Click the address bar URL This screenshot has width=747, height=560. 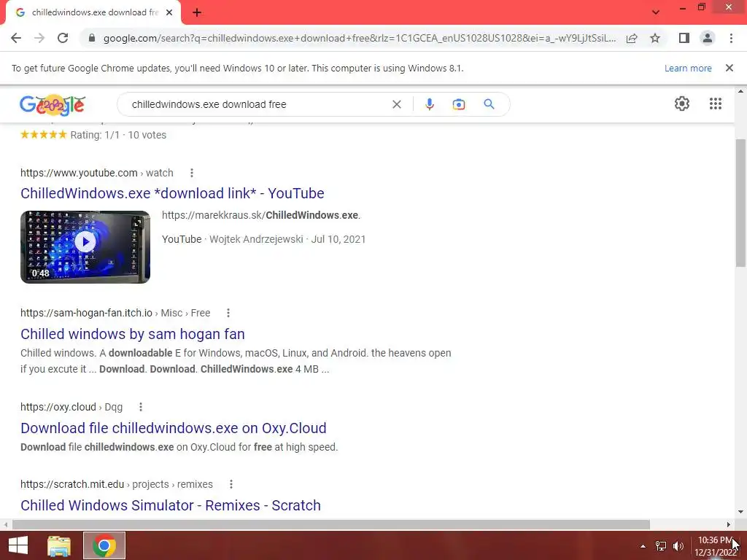(x=359, y=38)
